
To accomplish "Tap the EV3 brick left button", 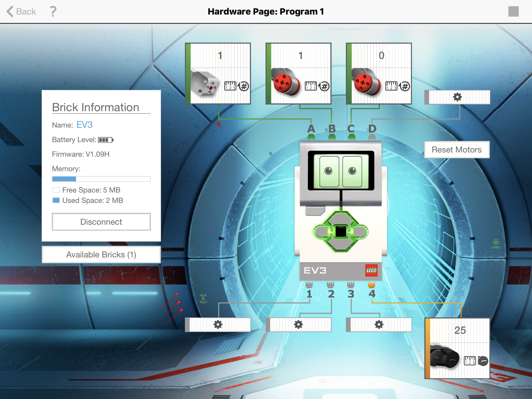I will 321,232.
